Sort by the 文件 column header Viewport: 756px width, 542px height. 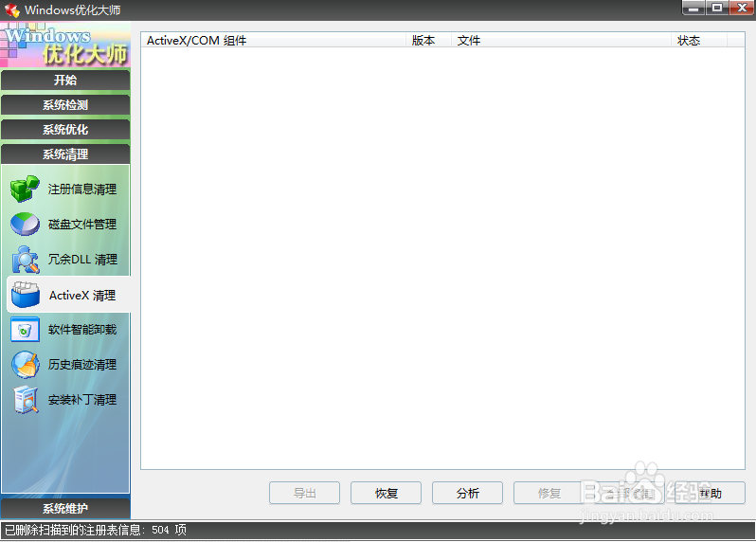click(x=561, y=41)
